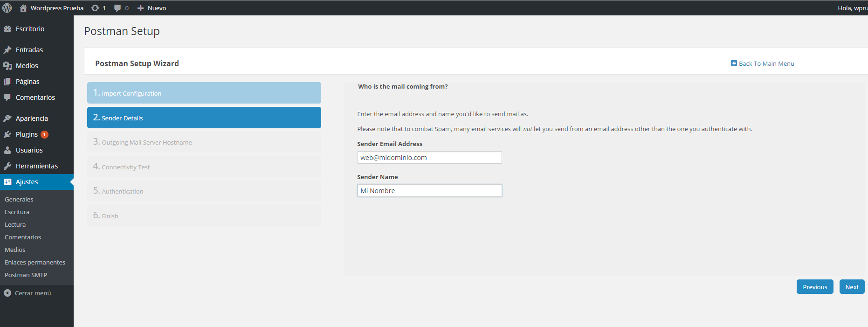Select wizard step 2 Sender Details

(204, 118)
